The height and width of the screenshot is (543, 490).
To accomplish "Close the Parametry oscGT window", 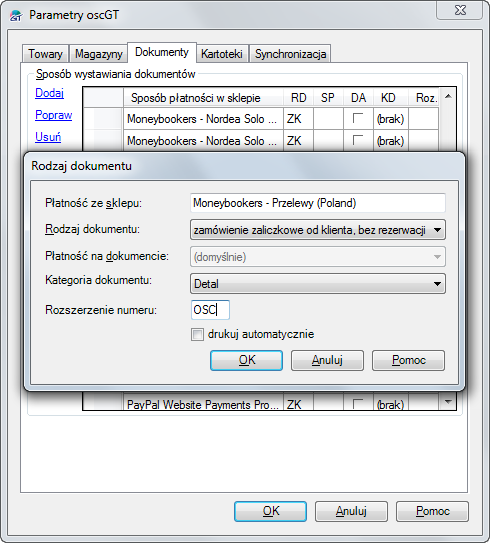I will [x=460, y=10].
